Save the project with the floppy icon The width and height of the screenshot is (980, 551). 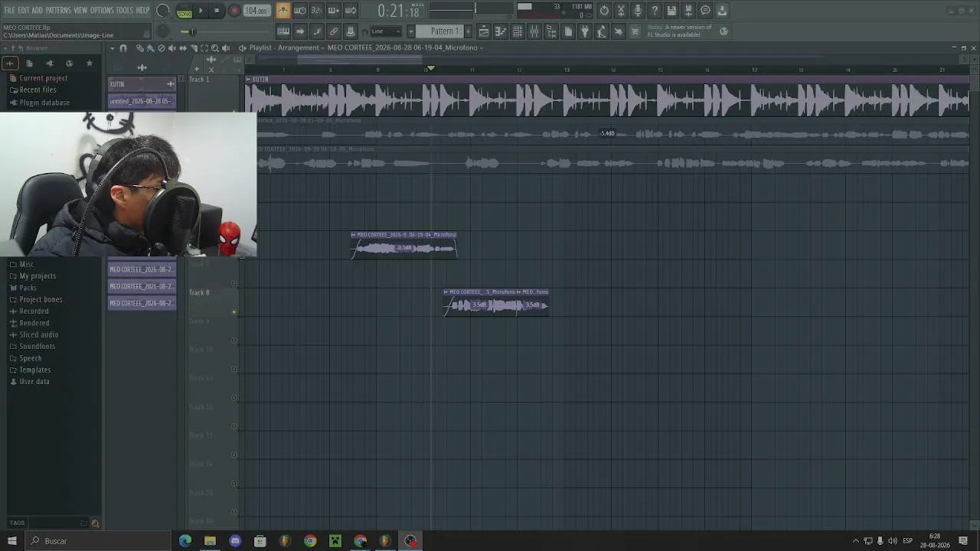point(671,11)
